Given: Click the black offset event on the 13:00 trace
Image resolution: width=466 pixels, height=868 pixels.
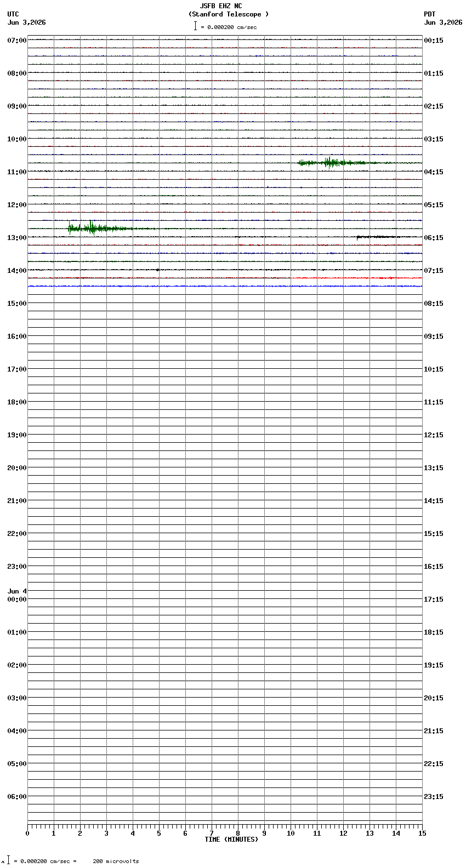Looking at the screenshot, I should point(377,237).
